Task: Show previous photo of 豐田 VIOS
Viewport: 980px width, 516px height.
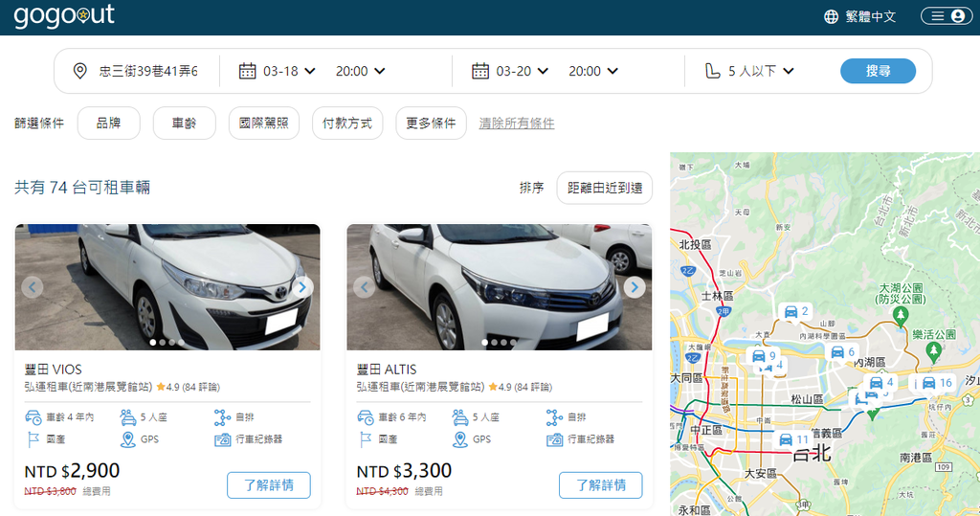Action: [33, 287]
